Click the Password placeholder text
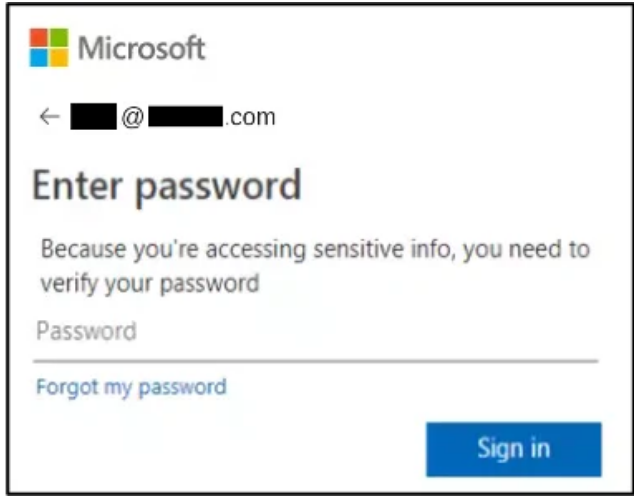 coord(86,331)
